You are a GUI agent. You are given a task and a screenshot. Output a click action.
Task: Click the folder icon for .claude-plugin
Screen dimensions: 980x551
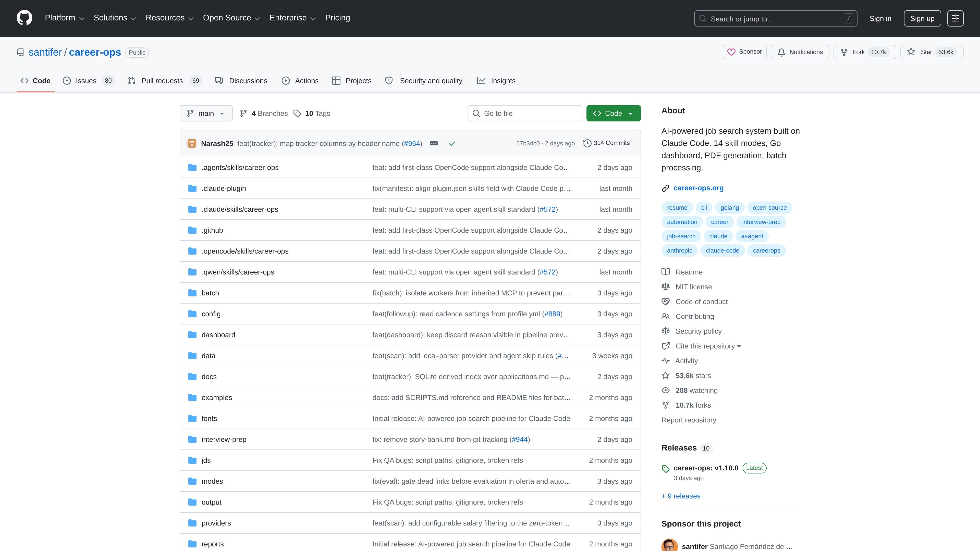coord(192,188)
